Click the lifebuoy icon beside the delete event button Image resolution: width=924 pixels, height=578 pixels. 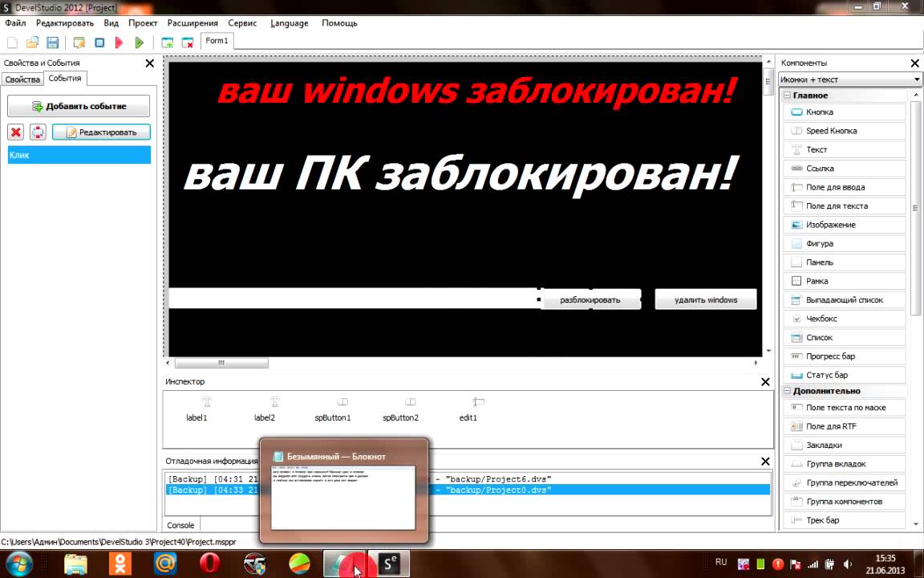pos(38,132)
